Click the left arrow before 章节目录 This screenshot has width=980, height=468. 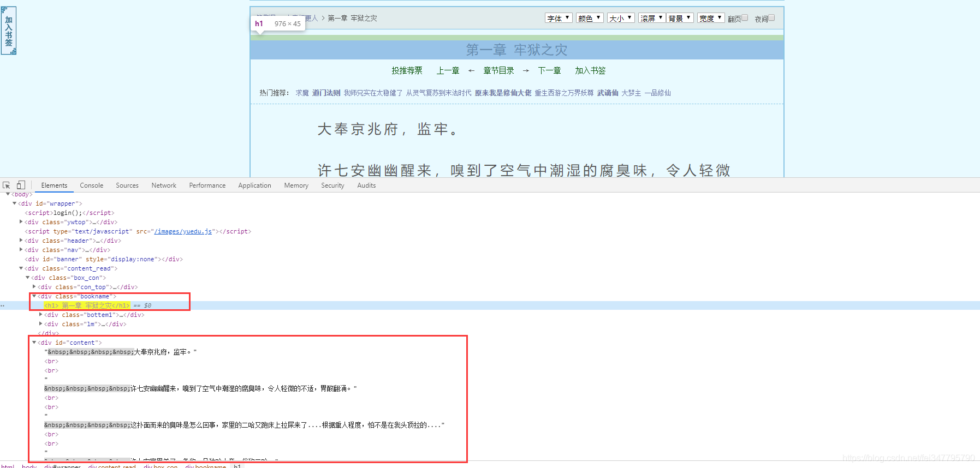pyautogui.click(x=472, y=70)
